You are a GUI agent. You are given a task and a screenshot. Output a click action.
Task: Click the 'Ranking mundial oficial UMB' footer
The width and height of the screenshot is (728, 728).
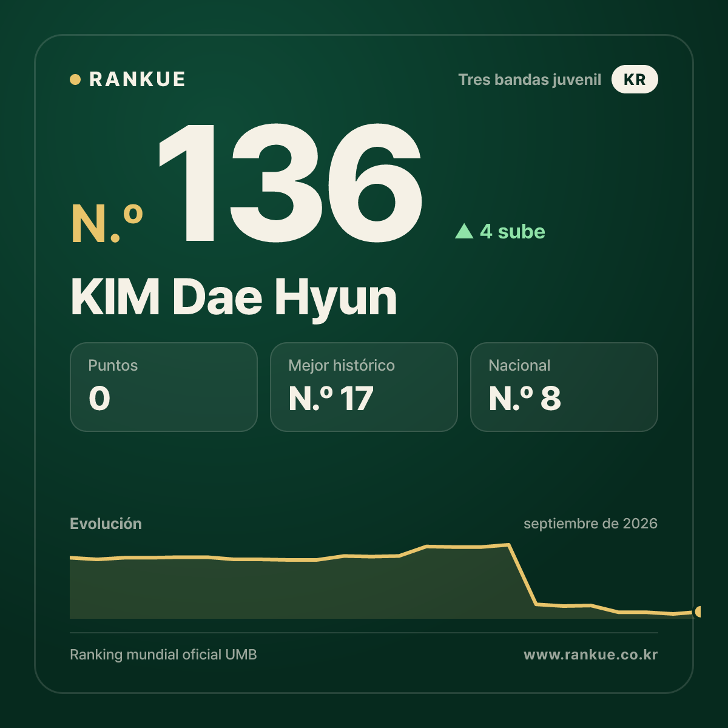click(163, 655)
